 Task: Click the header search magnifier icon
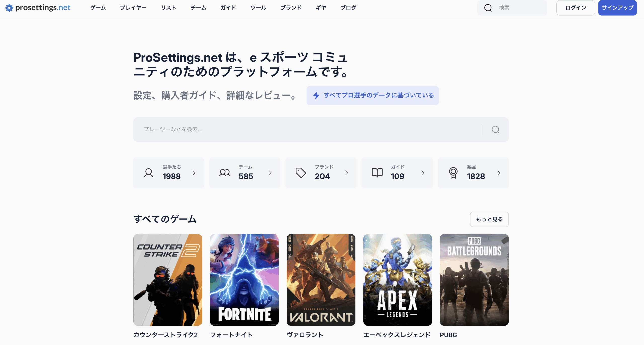488,8
